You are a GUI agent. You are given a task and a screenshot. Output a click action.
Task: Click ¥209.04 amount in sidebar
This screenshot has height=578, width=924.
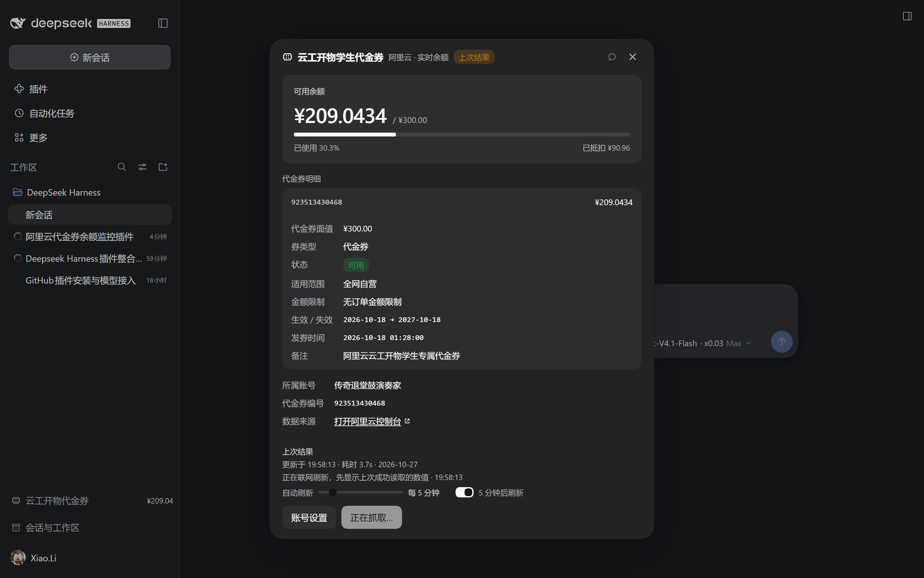click(x=159, y=500)
